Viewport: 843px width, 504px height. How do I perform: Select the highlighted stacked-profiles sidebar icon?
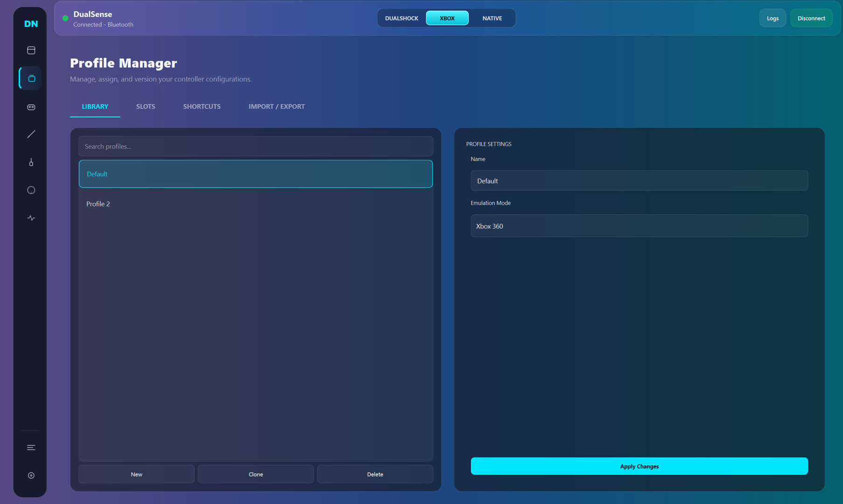[31, 78]
